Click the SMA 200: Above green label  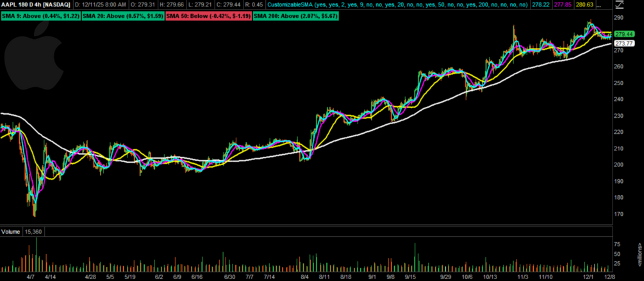pyautogui.click(x=295, y=17)
